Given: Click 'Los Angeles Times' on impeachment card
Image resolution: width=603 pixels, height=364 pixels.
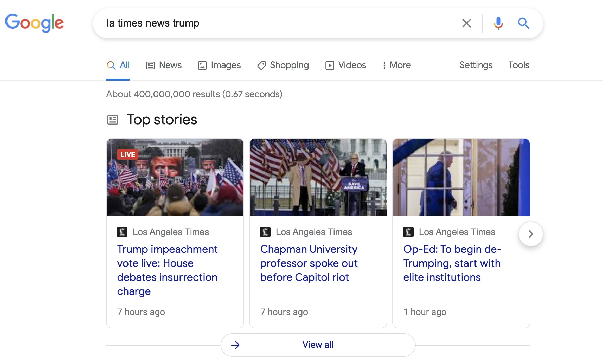Looking at the screenshot, I should tap(171, 232).
